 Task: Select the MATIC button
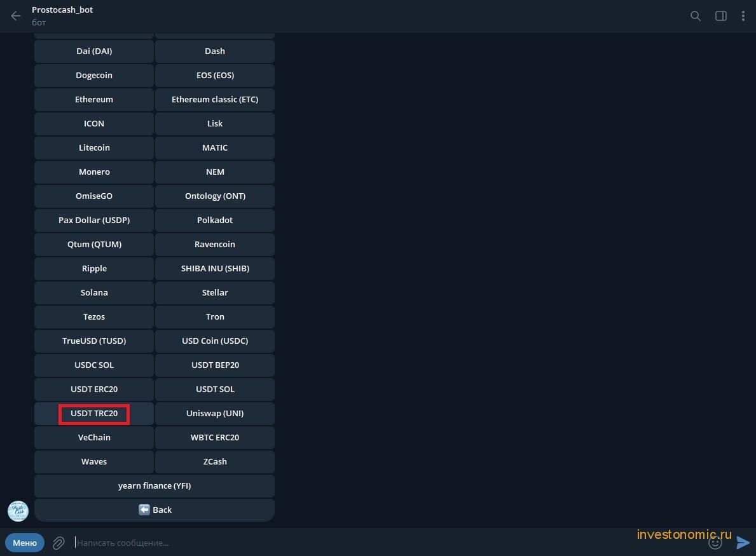[215, 147]
